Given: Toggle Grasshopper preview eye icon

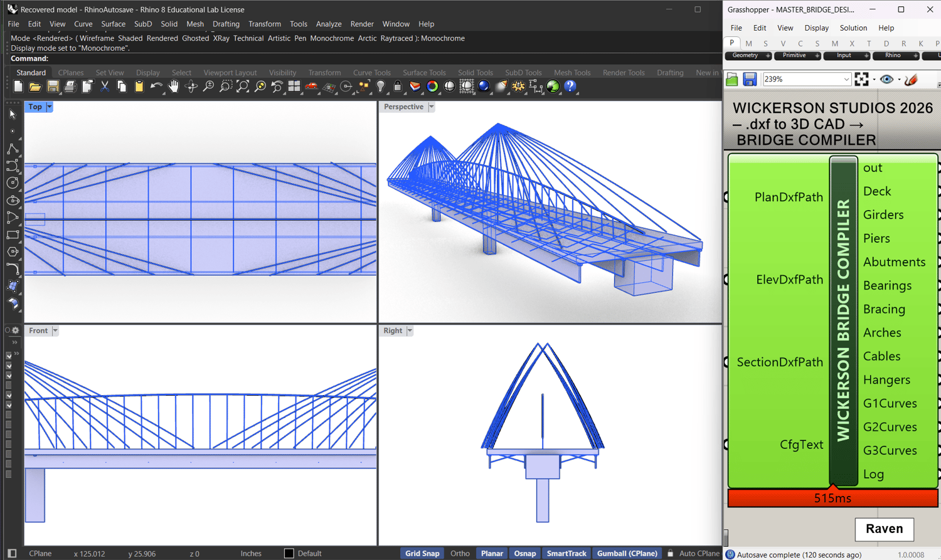Looking at the screenshot, I should pos(886,80).
